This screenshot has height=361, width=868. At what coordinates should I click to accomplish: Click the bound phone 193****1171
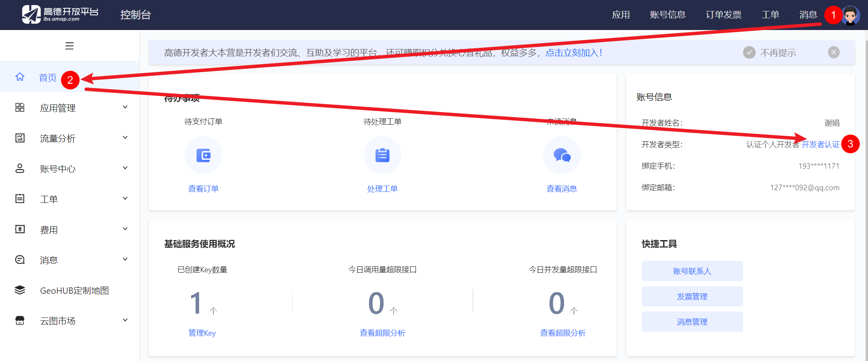coord(819,166)
